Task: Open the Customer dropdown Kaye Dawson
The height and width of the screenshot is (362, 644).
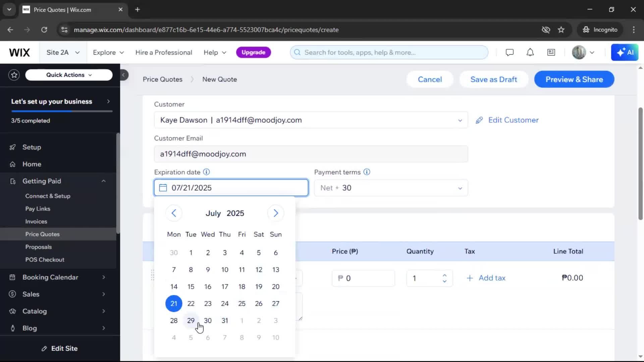Action: pos(311,120)
